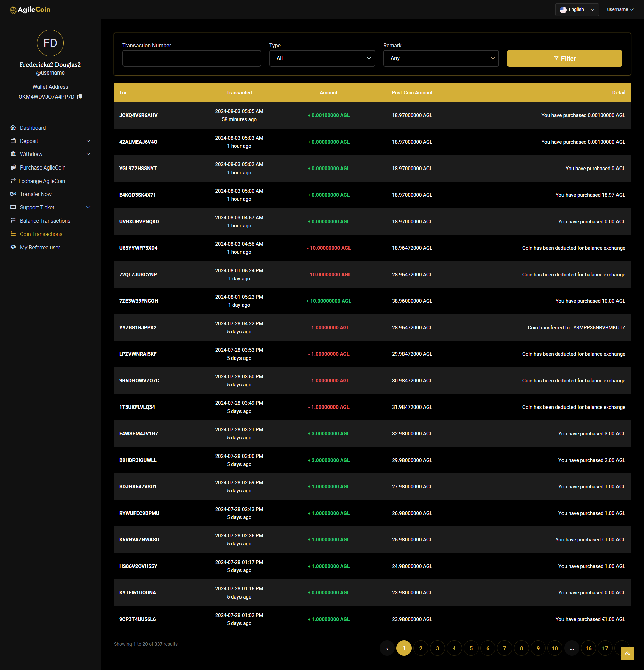The image size is (644, 670).
Task: Open the English language selector
Action: 577,10
